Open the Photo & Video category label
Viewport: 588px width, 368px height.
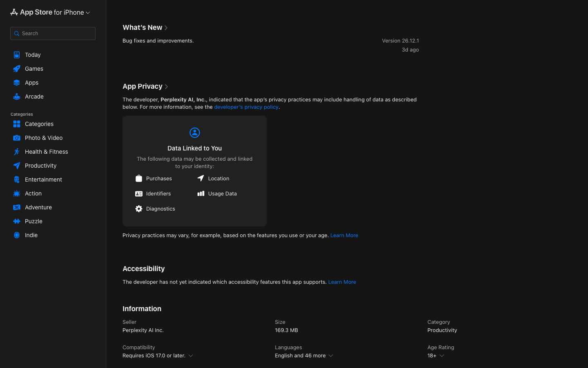[x=44, y=138]
